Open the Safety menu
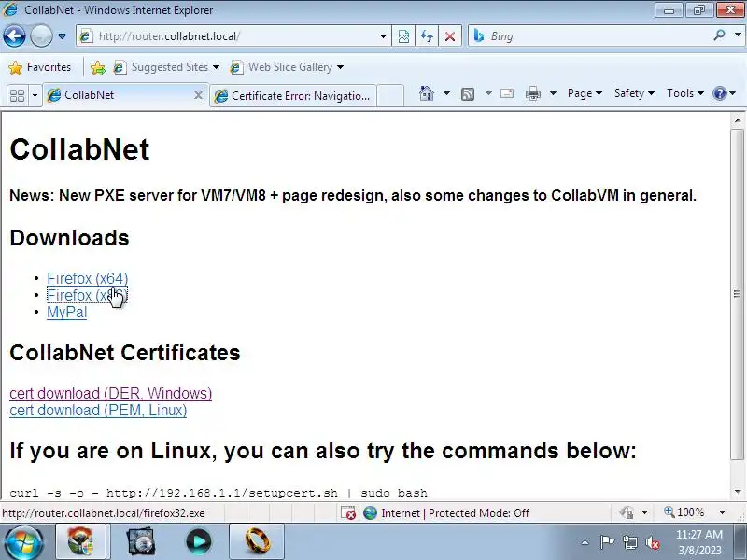Viewport: 747px width, 560px height. click(x=634, y=93)
